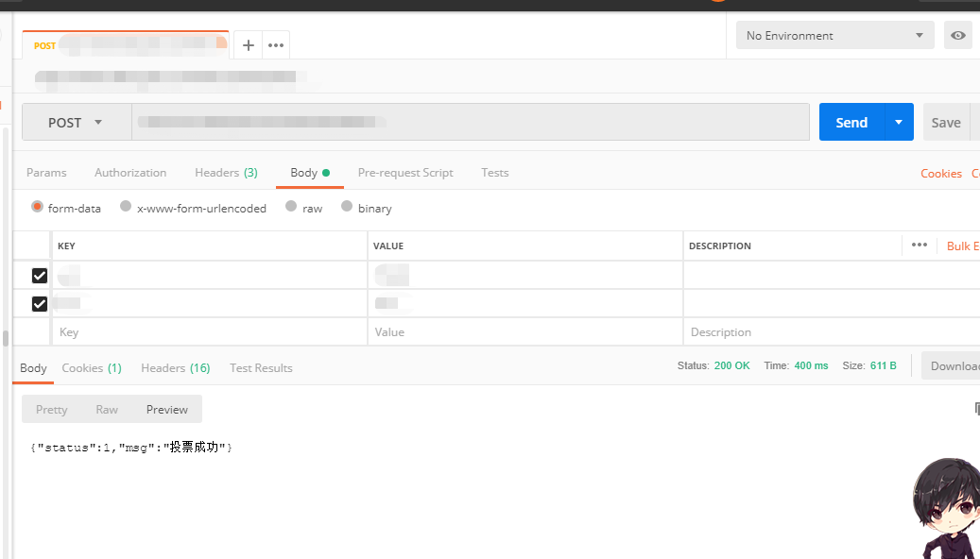Open the Tests tab
Image resolution: width=980 pixels, height=559 pixels.
click(495, 173)
